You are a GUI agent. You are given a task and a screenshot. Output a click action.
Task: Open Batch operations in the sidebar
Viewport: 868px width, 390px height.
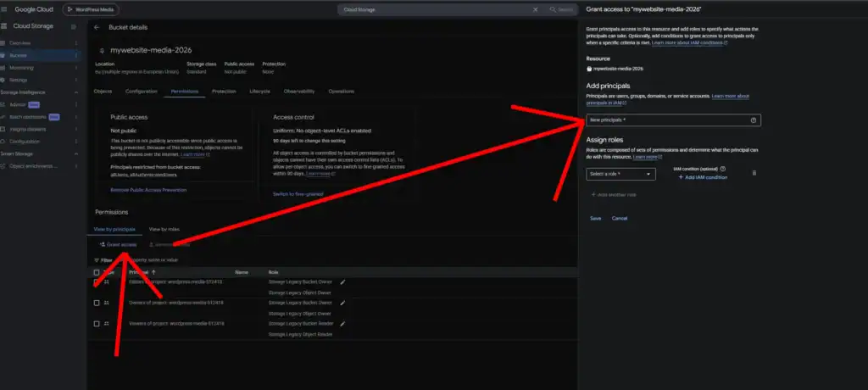(26, 117)
